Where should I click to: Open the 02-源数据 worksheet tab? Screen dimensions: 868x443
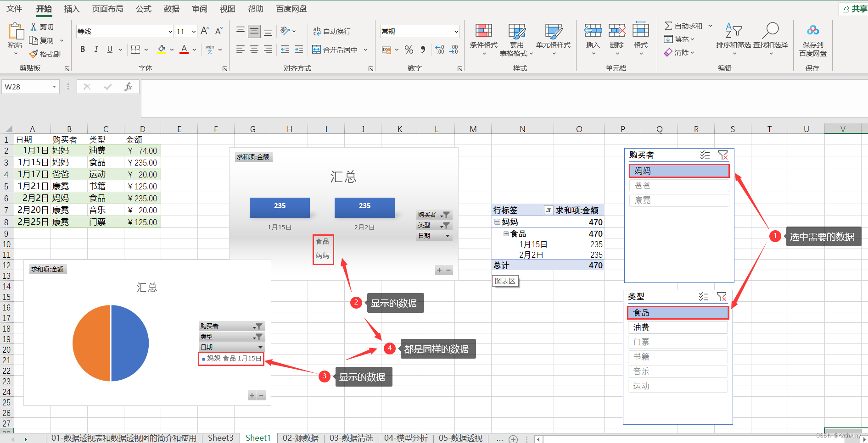301,438
